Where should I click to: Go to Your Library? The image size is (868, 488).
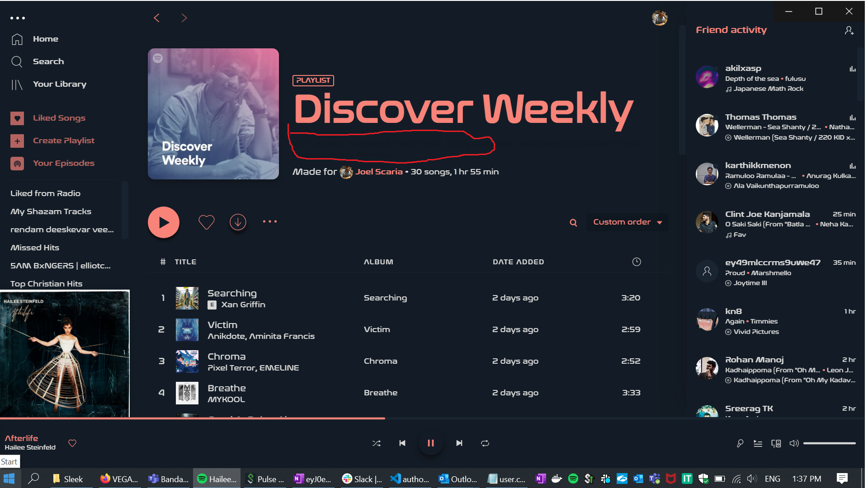pyautogui.click(x=59, y=84)
